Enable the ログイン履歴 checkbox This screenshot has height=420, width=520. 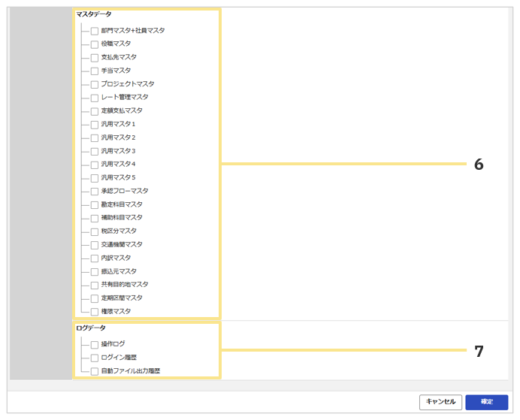(95, 358)
